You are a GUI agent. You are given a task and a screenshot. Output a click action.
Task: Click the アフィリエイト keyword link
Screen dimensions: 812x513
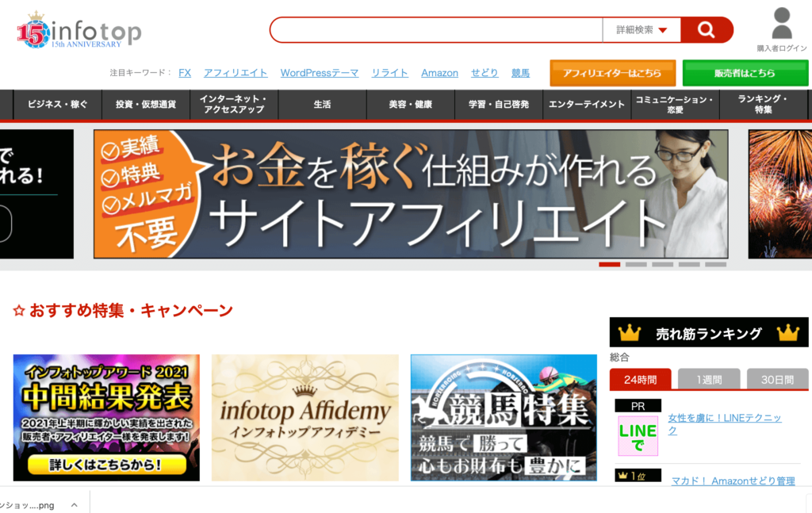point(236,73)
